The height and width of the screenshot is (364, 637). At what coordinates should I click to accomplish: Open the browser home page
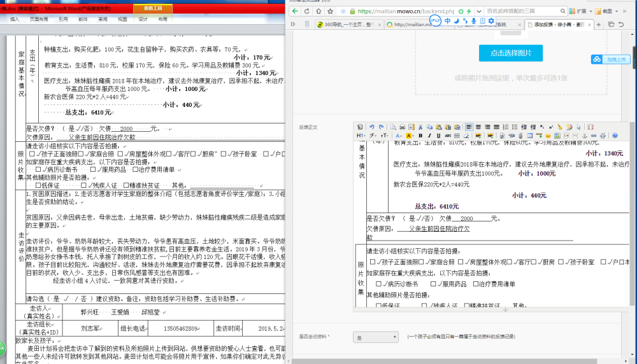click(318, 11)
